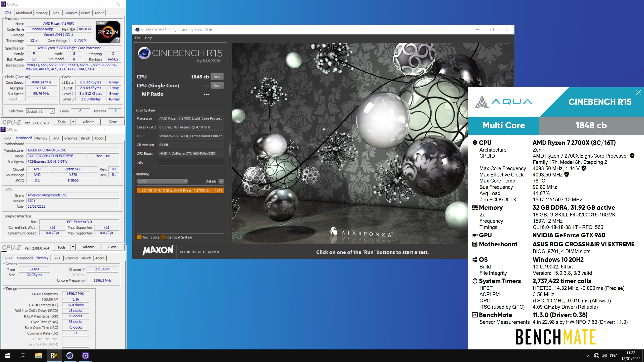Close the BenchMate result overlay
Image resolution: width=644 pixels, height=362 pixels.
pyautogui.click(x=638, y=93)
